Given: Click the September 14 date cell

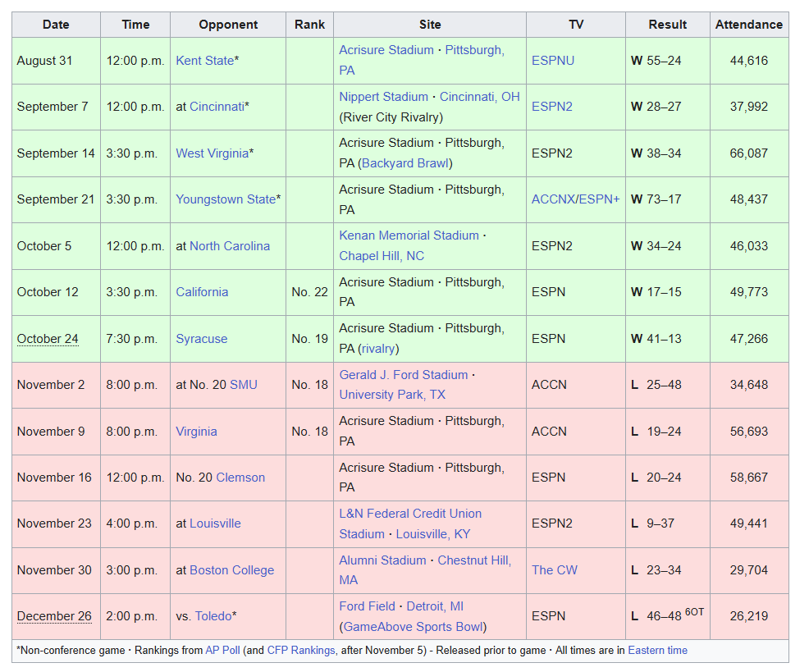Looking at the screenshot, I should point(56,153).
